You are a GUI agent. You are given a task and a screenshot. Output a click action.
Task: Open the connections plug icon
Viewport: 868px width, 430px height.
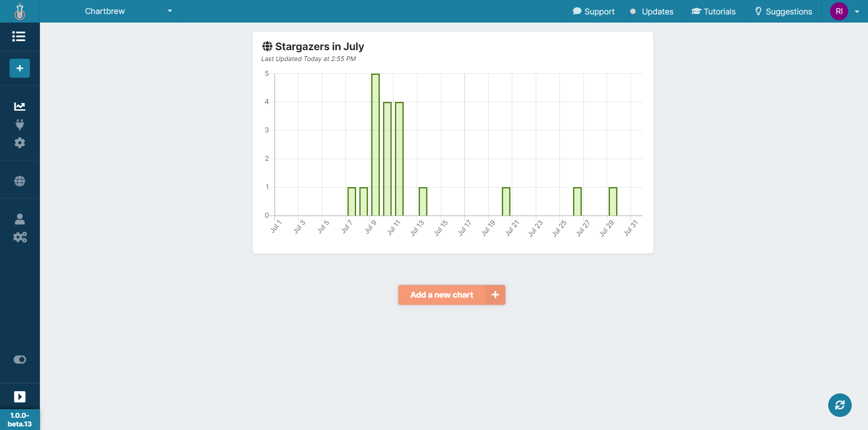(19, 125)
